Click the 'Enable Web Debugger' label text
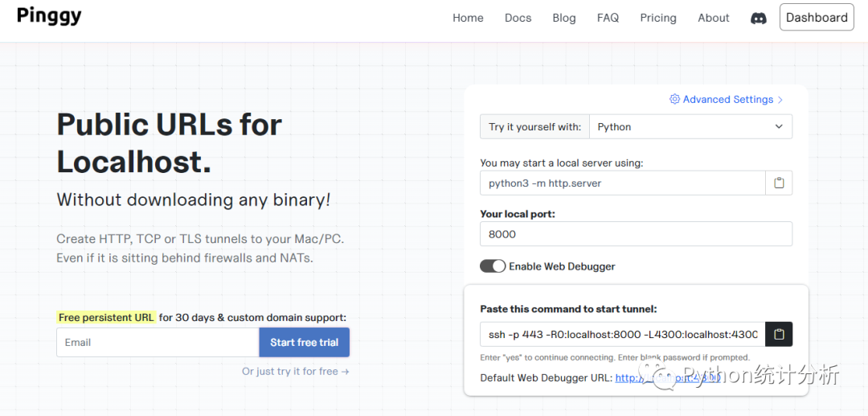Viewport: 868px width, 416px height. [x=562, y=266]
